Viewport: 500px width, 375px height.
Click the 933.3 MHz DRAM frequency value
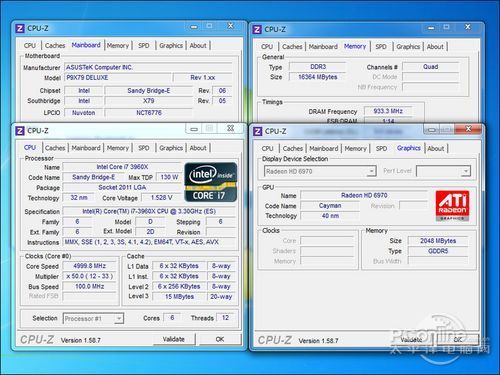pos(388,111)
